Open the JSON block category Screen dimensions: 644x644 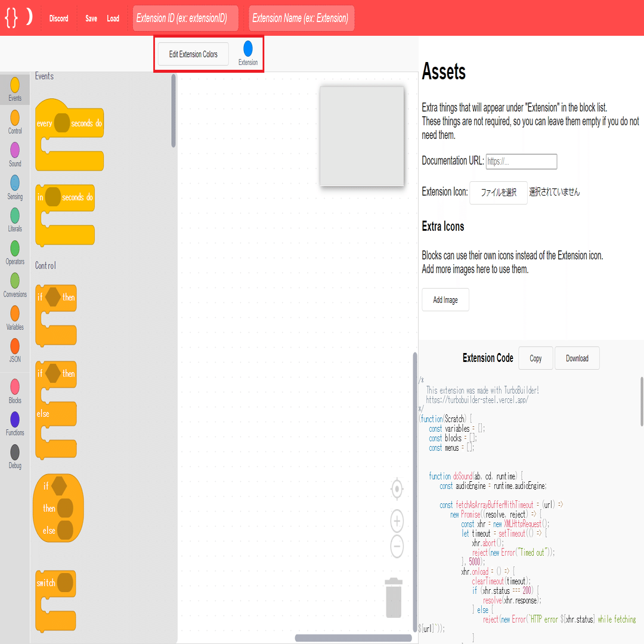pyautogui.click(x=15, y=351)
